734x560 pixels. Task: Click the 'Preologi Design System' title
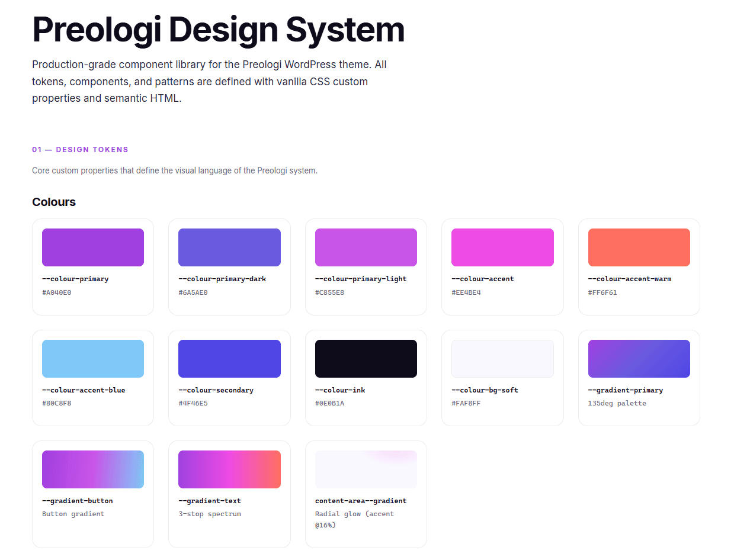[x=218, y=30]
